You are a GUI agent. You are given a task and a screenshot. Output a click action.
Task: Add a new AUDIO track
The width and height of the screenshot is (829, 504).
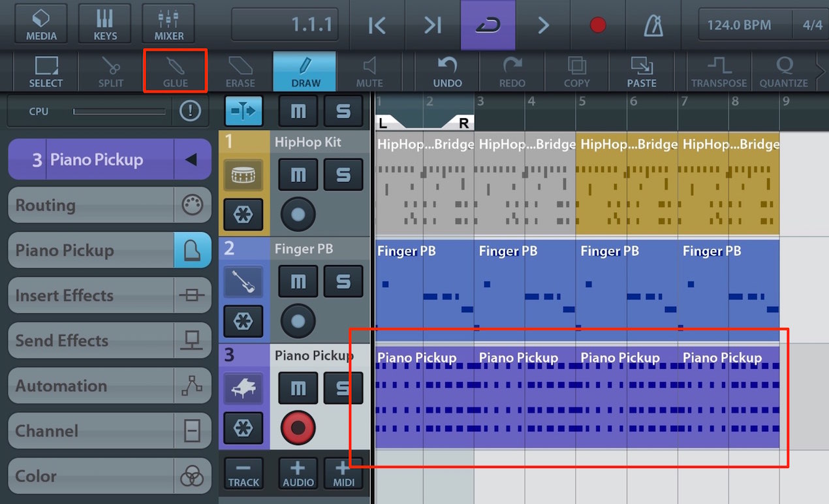[x=298, y=474]
